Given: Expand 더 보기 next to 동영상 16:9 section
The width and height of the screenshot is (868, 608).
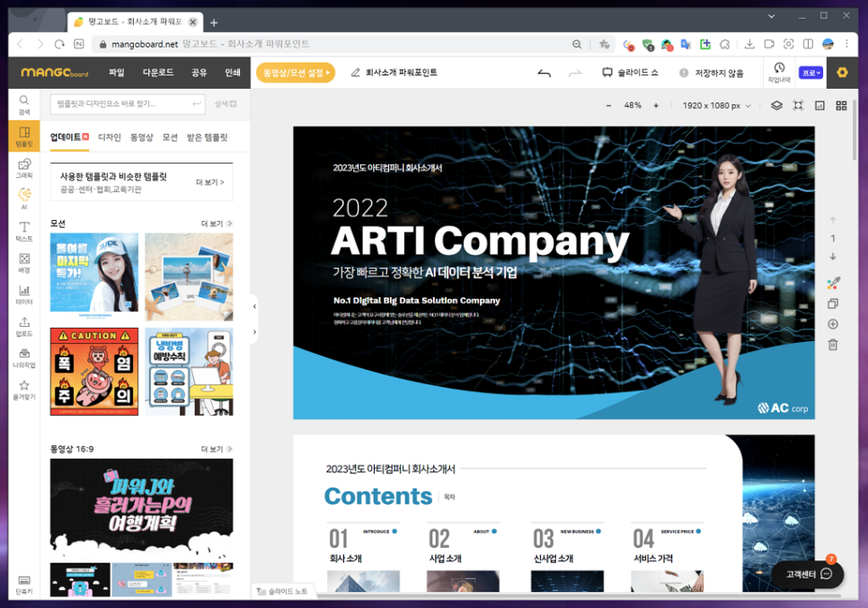Looking at the screenshot, I should [216, 449].
